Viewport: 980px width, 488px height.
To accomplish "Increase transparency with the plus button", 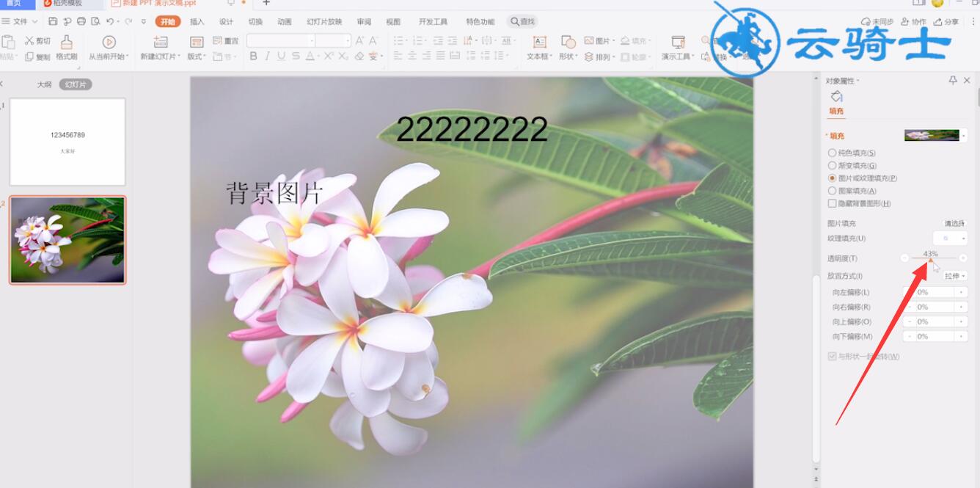I will (963, 258).
